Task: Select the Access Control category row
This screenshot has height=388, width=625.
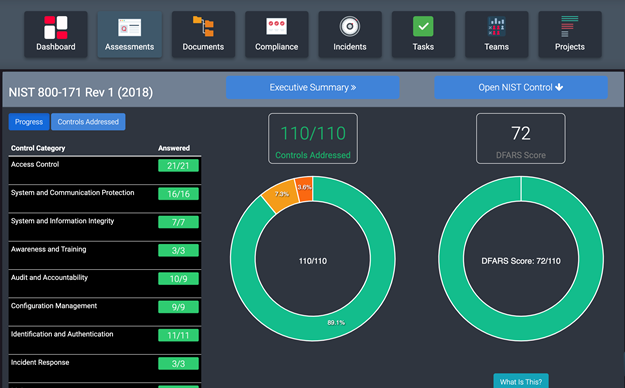Action: (x=105, y=170)
